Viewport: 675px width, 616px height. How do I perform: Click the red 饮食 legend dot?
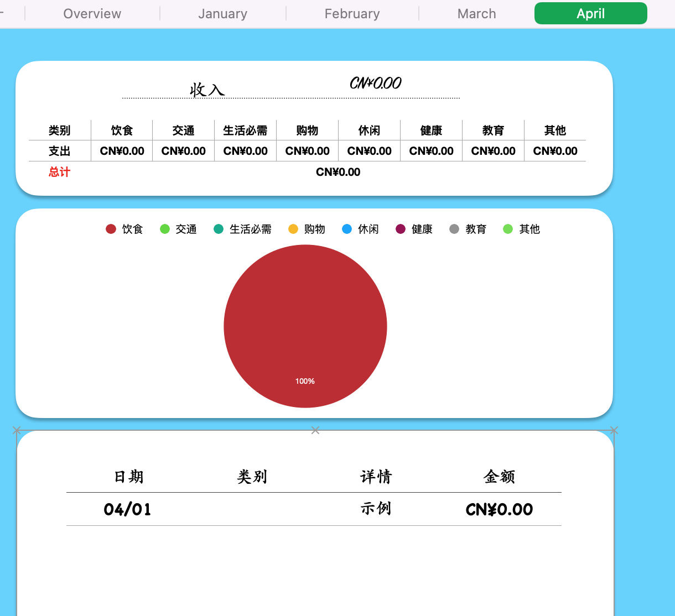point(111,229)
